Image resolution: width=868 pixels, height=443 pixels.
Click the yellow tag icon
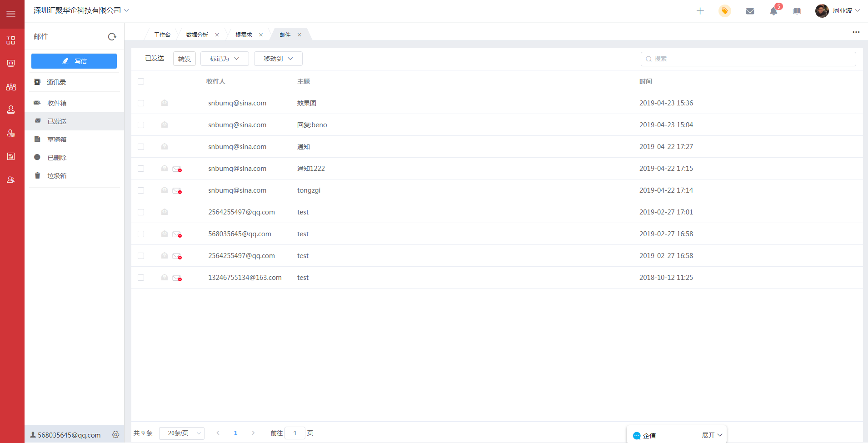(x=725, y=11)
